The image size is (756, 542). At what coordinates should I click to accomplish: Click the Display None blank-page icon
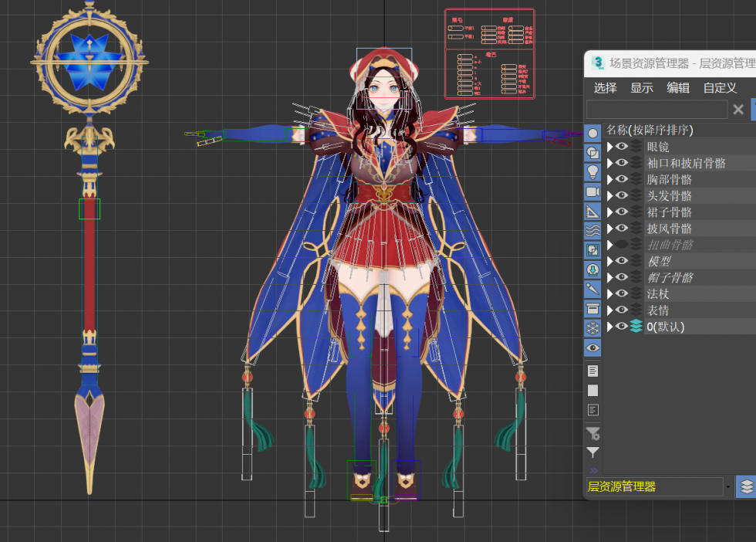(x=592, y=391)
